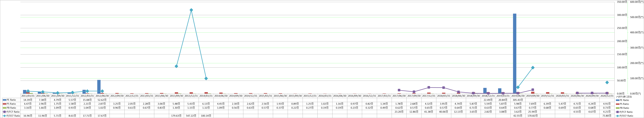Image resolution: width=644 pixels, height=118 pixels.
Task: Click the '600.00倍(*)' secondary axis label
Action: pyautogui.click(x=636, y=2)
